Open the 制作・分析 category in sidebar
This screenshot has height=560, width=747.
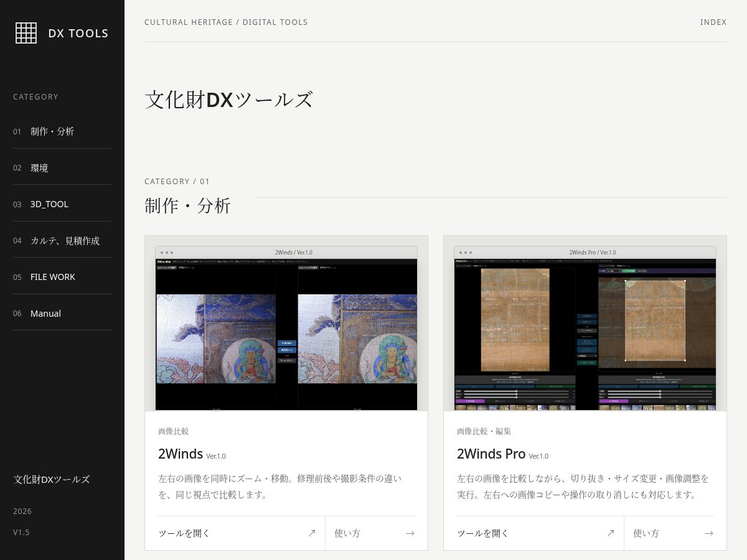point(62,131)
